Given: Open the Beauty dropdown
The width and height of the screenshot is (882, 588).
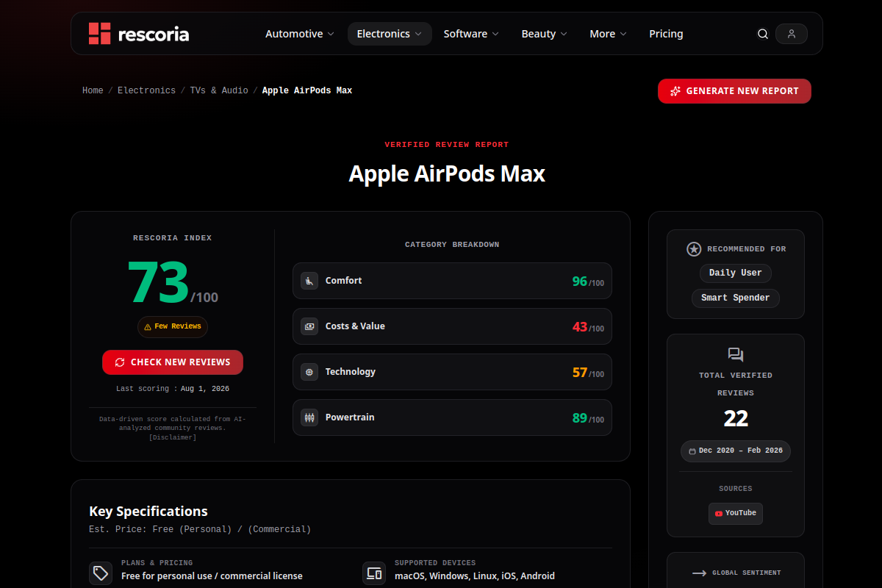Looking at the screenshot, I should pos(545,34).
